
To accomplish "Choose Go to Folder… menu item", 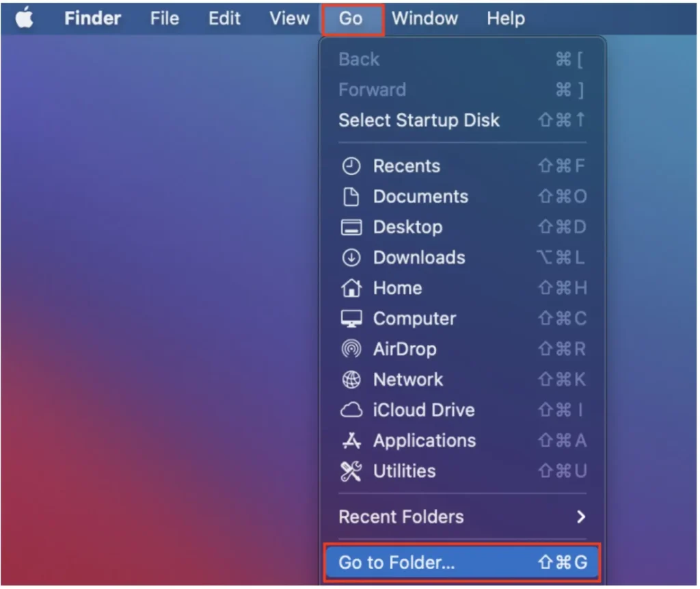I will click(462, 562).
